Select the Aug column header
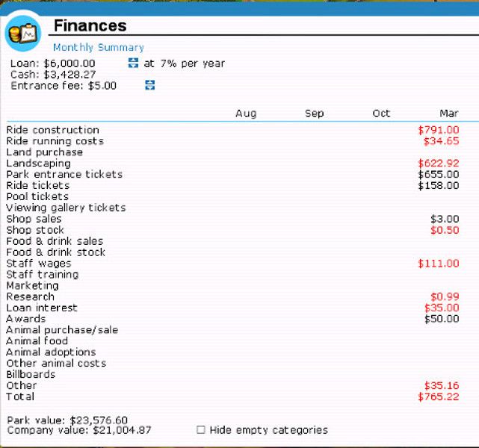Viewport: 479px width, 448px height. click(x=246, y=113)
